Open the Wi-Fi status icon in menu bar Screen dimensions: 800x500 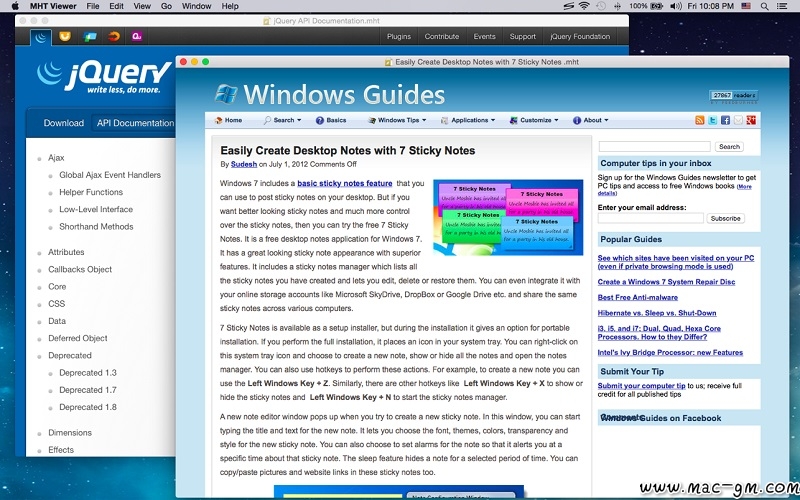(x=584, y=6)
